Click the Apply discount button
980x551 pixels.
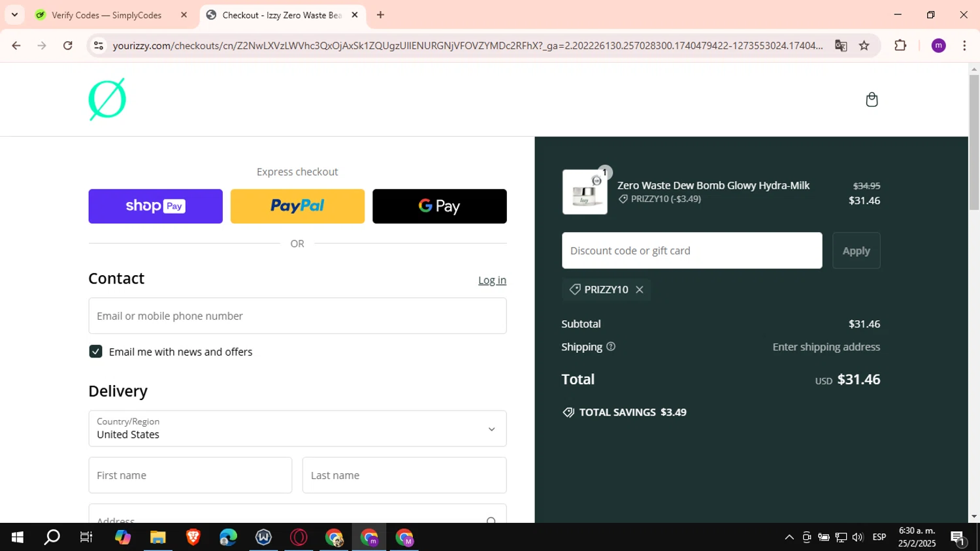(856, 250)
